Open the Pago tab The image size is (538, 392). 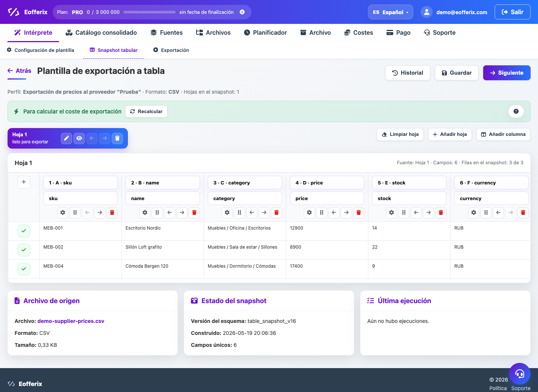[398, 32]
